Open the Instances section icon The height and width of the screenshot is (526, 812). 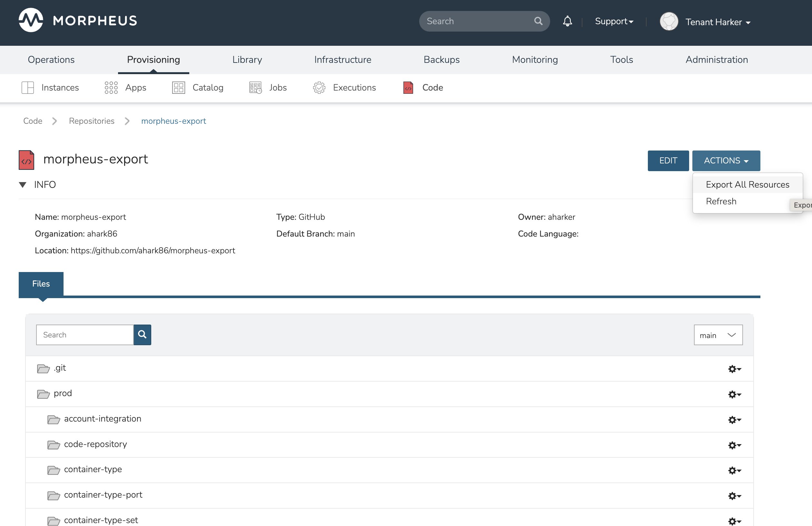(x=28, y=88)
